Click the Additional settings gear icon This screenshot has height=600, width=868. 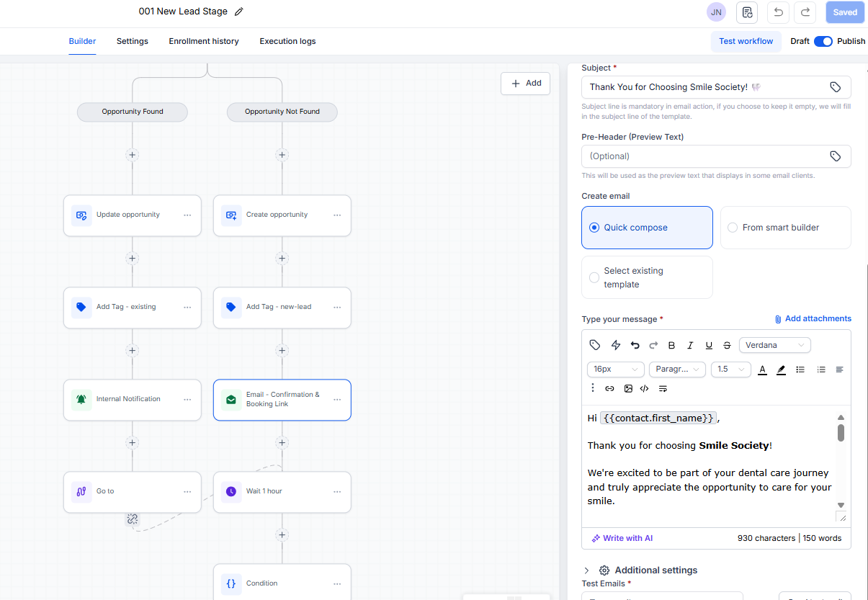coord(604,570)
